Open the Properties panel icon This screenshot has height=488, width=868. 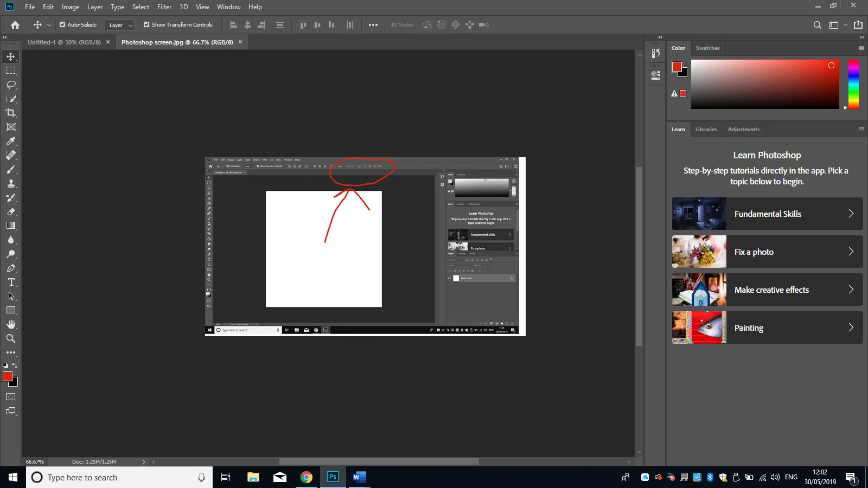coord(656,75)
